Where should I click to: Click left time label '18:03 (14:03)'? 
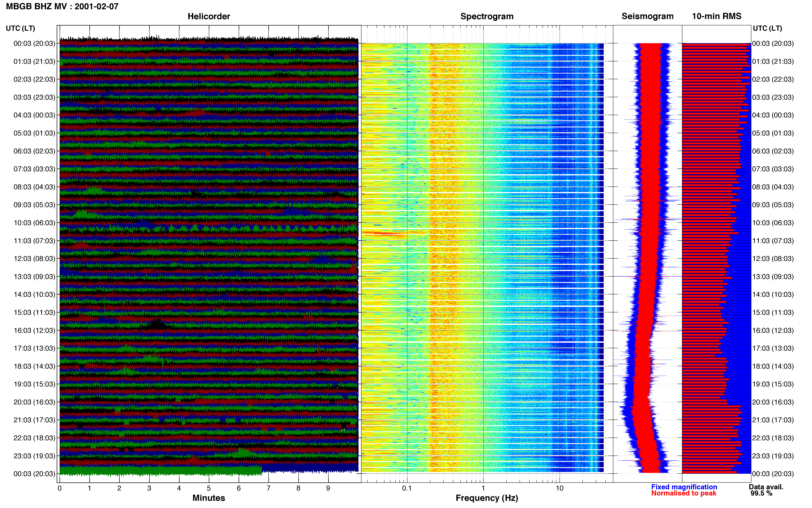(34, 366)
